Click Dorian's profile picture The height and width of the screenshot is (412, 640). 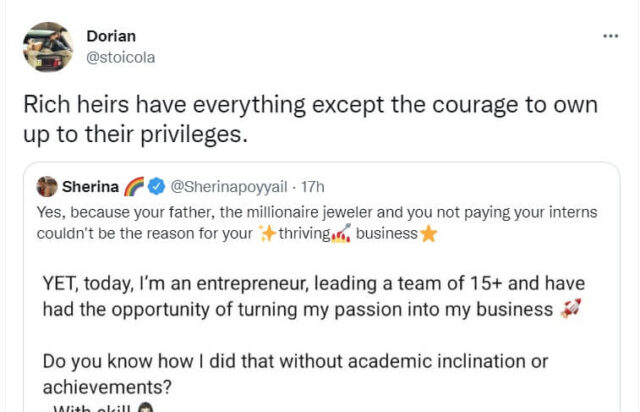pos(47,47)
